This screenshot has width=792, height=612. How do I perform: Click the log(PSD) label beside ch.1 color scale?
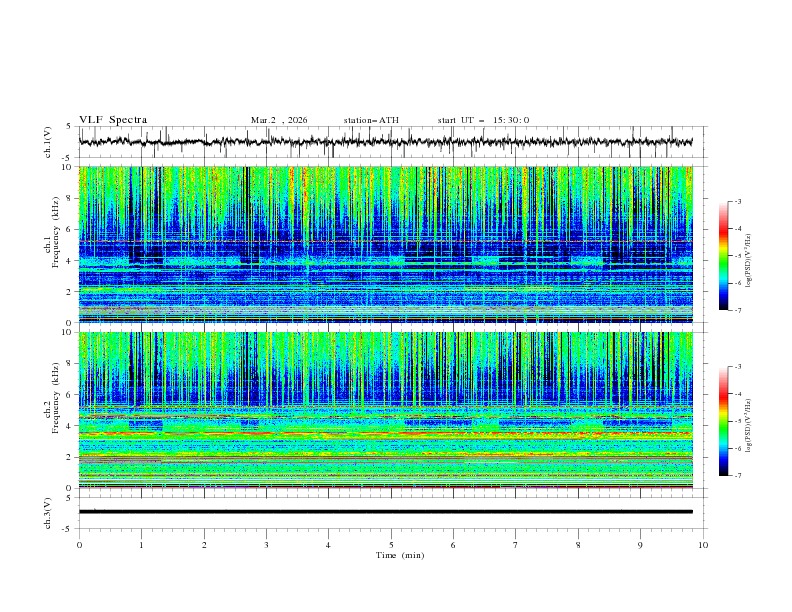coord(749,261)
